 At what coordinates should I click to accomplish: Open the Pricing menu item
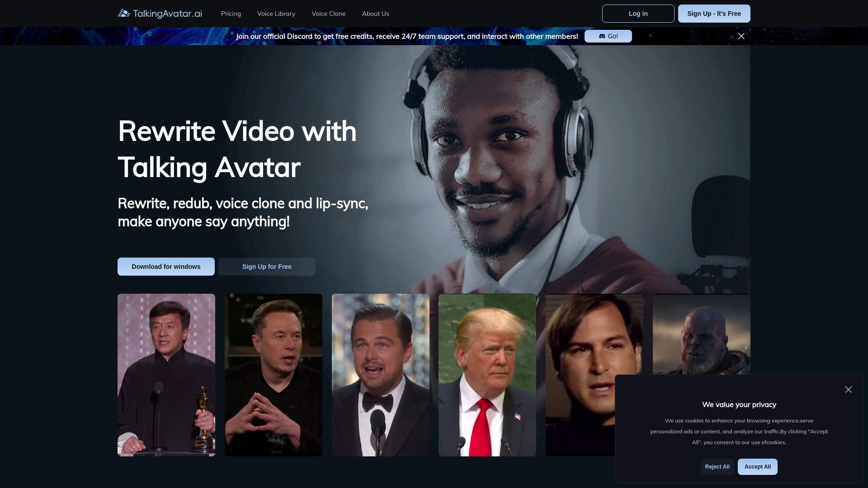tap(231, 13)
